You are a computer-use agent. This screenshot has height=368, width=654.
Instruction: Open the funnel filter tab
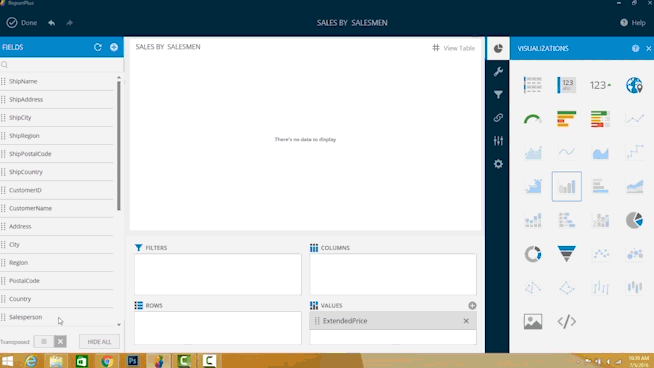tap(498, 95)
